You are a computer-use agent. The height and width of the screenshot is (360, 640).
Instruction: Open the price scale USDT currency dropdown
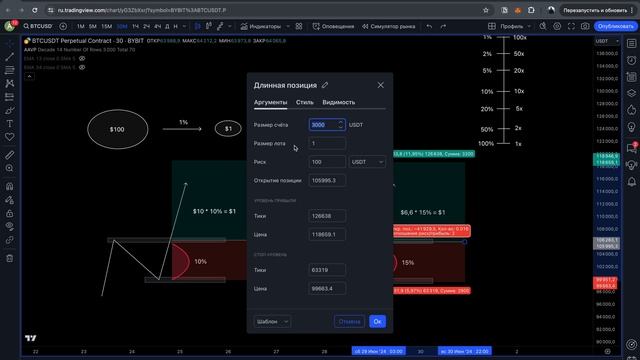click(607, 41)
